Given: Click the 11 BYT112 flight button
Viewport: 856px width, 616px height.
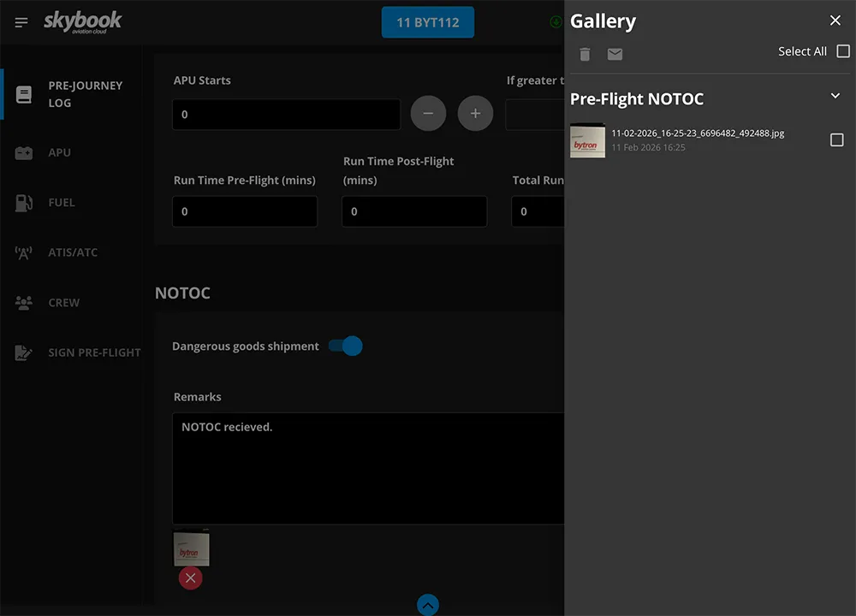Looking at the screenshot, I should [x=427, y=22].
